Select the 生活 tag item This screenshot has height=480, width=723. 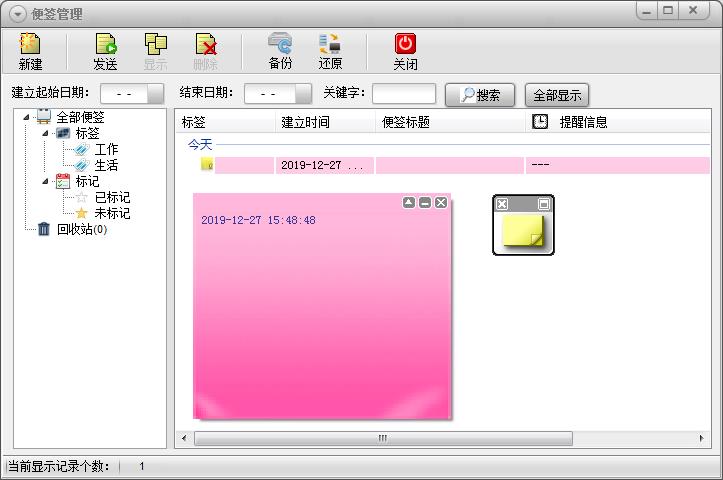107,165
